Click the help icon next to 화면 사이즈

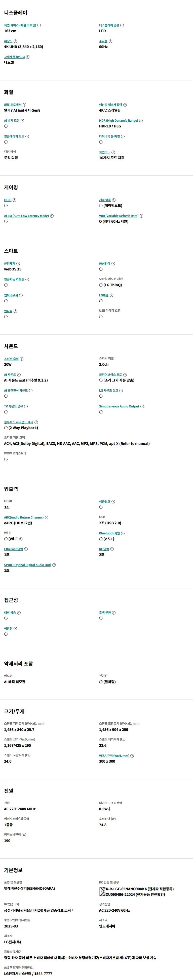(x=39, y=25)
